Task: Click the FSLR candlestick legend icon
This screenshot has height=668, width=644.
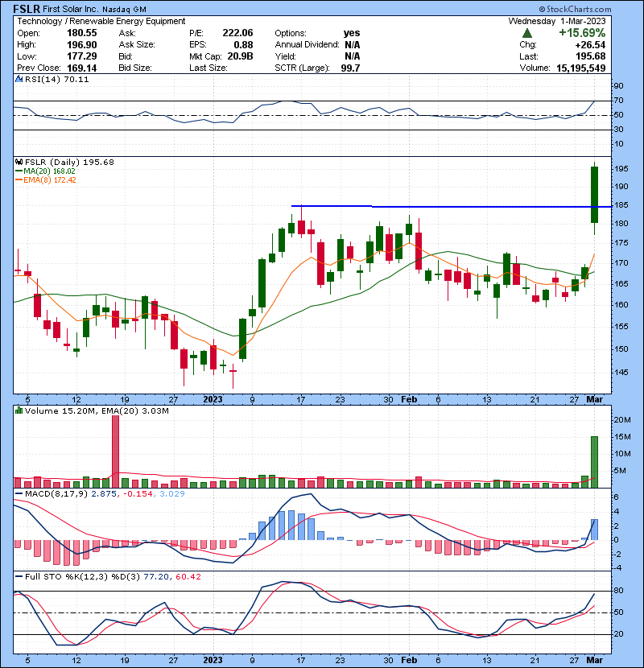Action: click(19, 163)
